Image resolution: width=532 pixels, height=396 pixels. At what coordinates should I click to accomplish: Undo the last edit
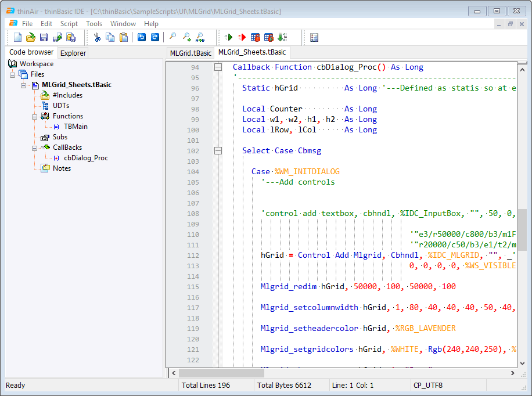[142, 37]
